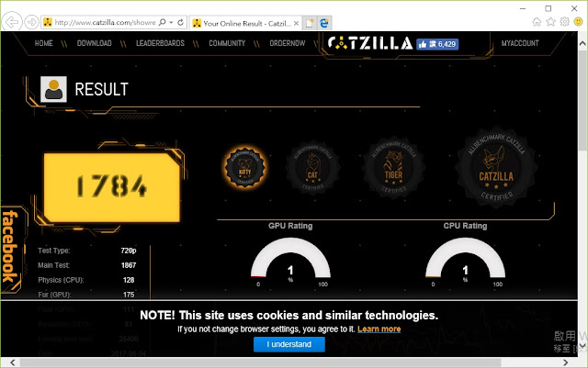Click the horizontal scrollbar thumb
Screen dimensions: 588x368
(260, 362)
